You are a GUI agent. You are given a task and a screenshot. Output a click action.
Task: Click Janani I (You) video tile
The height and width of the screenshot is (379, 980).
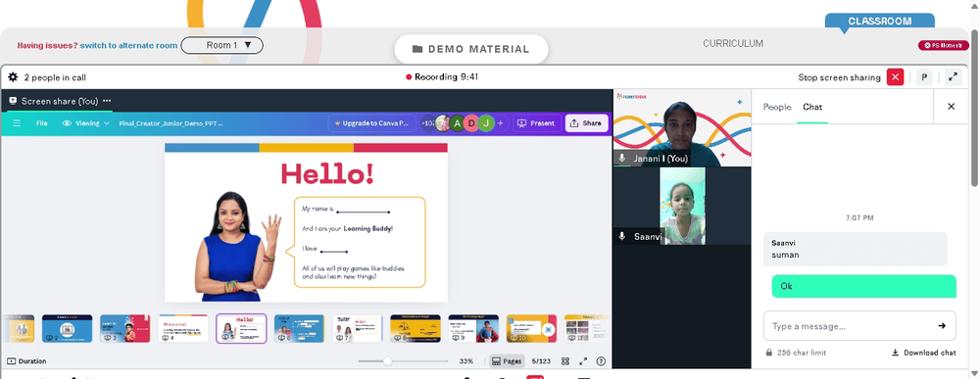682,128
